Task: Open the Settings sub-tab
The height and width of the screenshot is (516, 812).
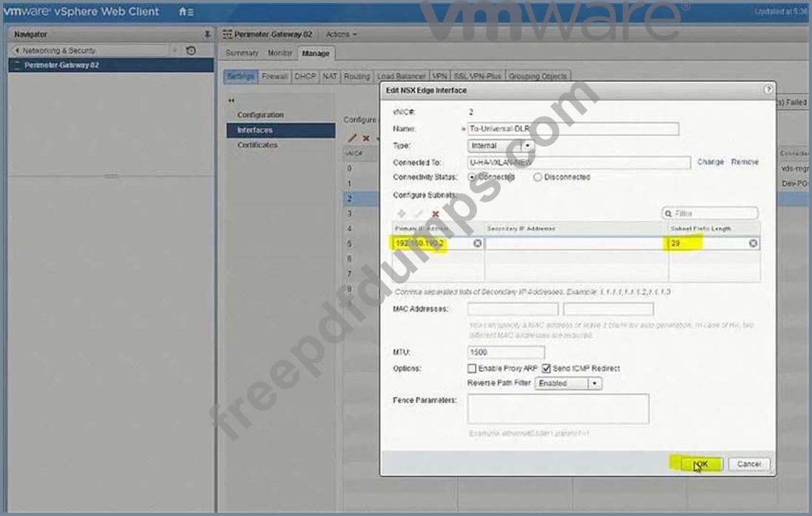Action: [241, 76]
